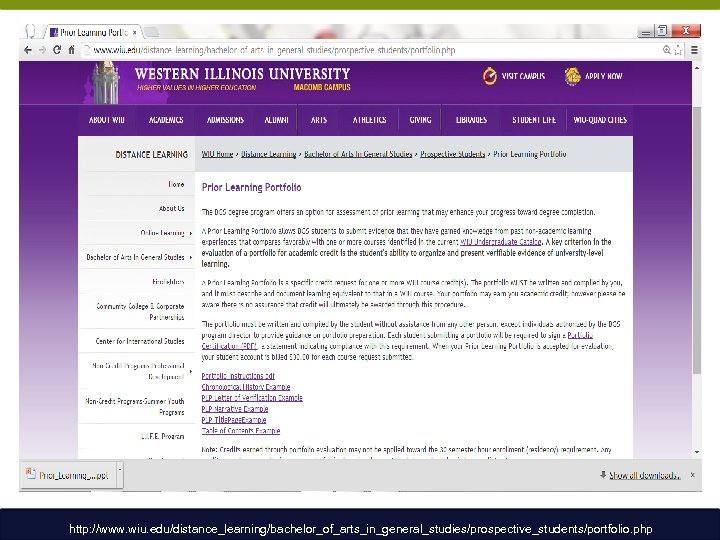This screenshot has height=540, width=720.
Task: Open the PLP TitlePageExample link
Action: click(234, 420)
